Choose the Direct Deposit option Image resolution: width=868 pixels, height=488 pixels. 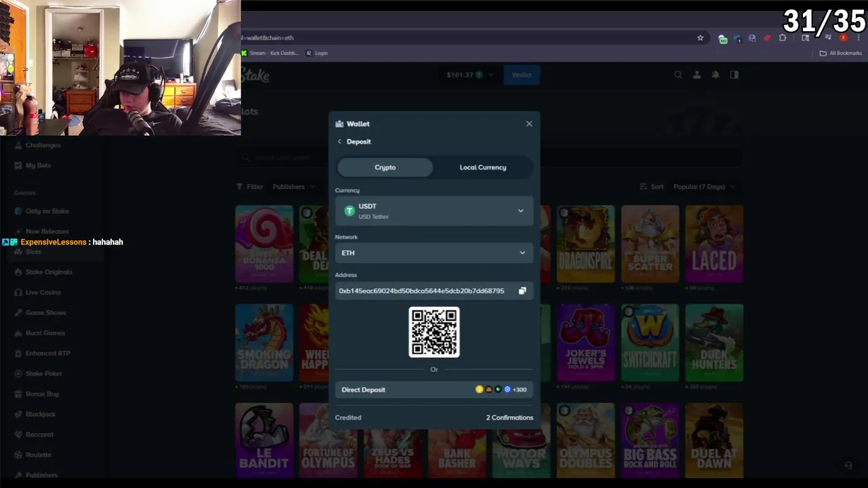pyautogui.click(x=434, y=390)
